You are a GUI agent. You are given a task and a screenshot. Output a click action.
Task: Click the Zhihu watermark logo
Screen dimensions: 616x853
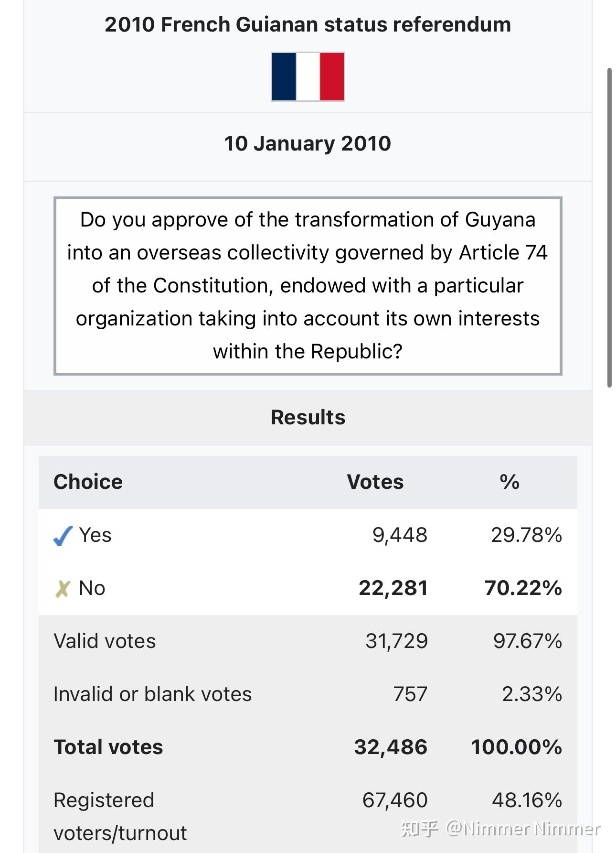click(419, 828)
